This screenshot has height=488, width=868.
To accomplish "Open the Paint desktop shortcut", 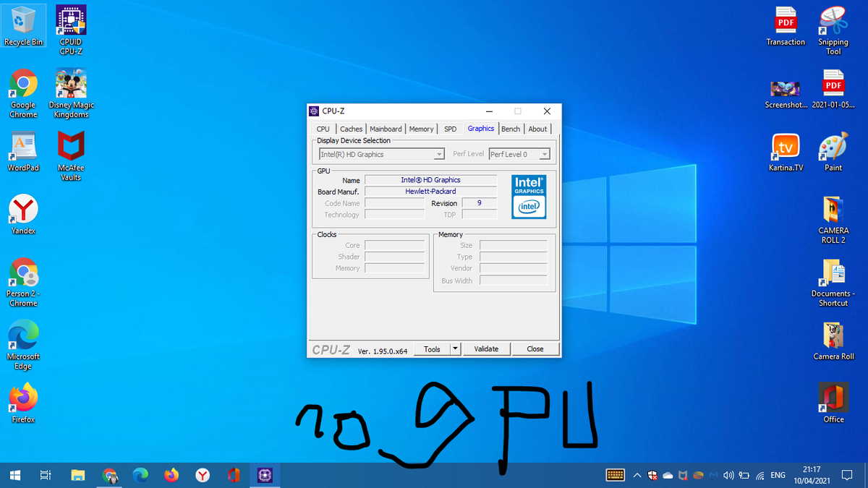I will click(833, 152).
